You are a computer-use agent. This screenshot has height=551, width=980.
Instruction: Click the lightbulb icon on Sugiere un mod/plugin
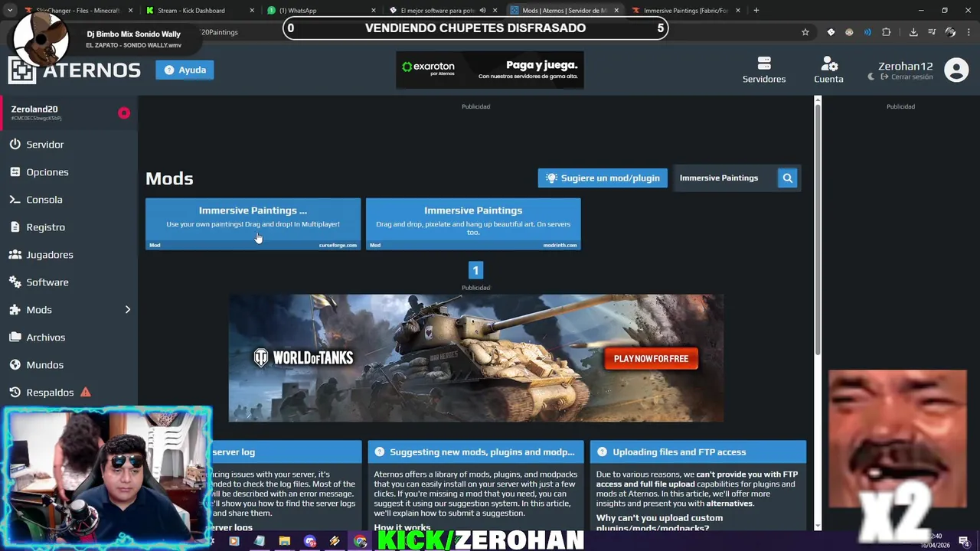pyautogui.click(x=551, y=178)
